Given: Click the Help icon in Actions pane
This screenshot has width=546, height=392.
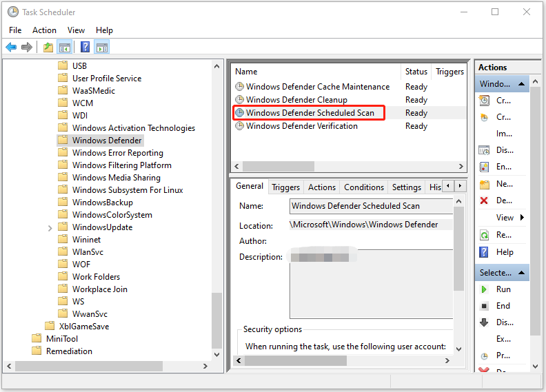Looking at the screenshot, I should click(x=484, y=252).
